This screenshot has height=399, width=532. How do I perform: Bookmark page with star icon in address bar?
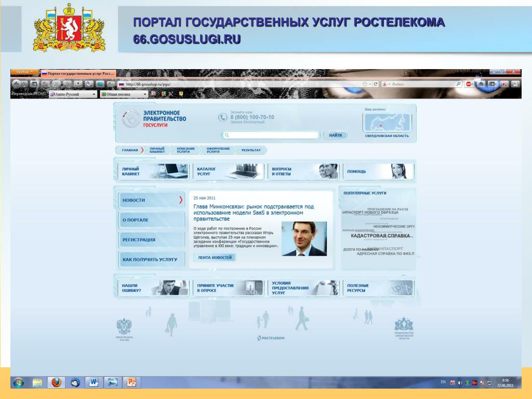pos(365,84)
